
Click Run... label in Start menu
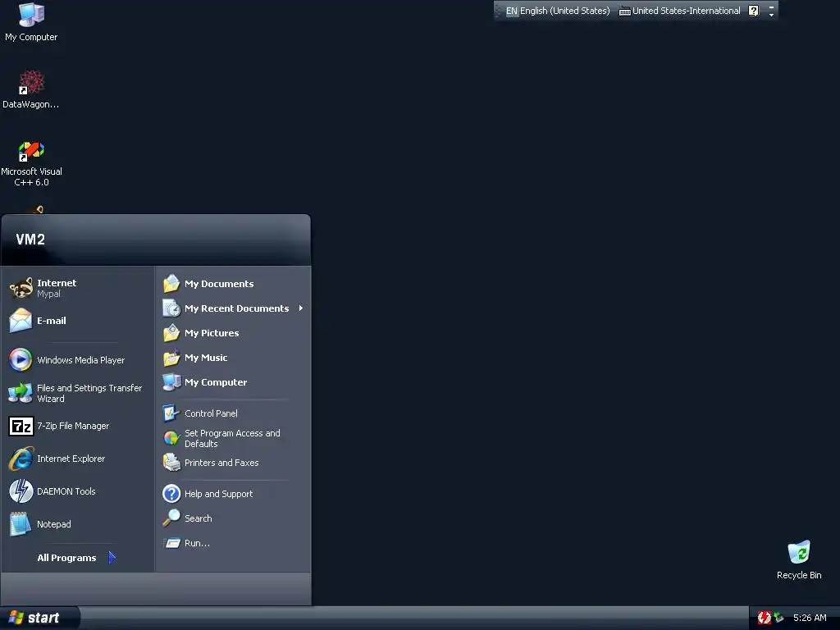[197, 543]
